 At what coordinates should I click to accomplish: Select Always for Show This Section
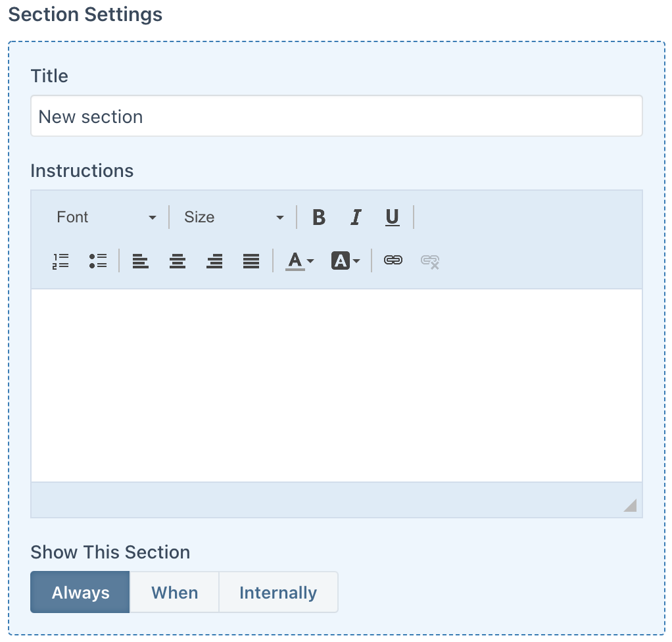click(80, 592)
